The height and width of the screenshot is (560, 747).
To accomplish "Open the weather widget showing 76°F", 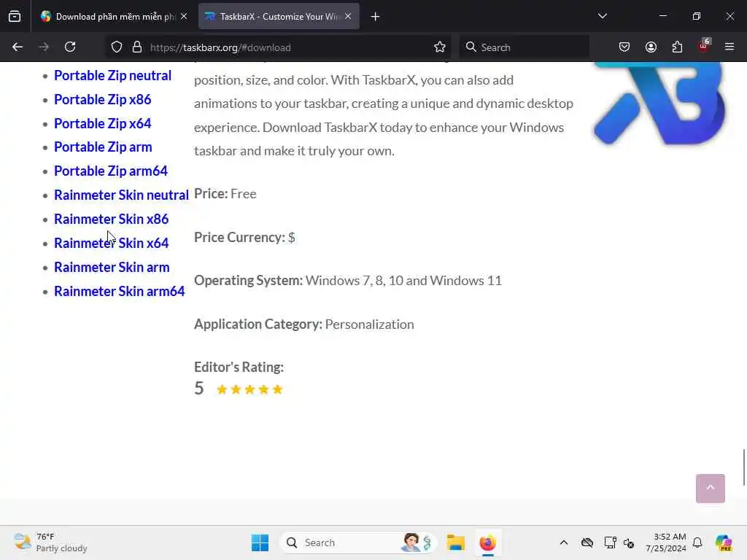I will point(50,542).
